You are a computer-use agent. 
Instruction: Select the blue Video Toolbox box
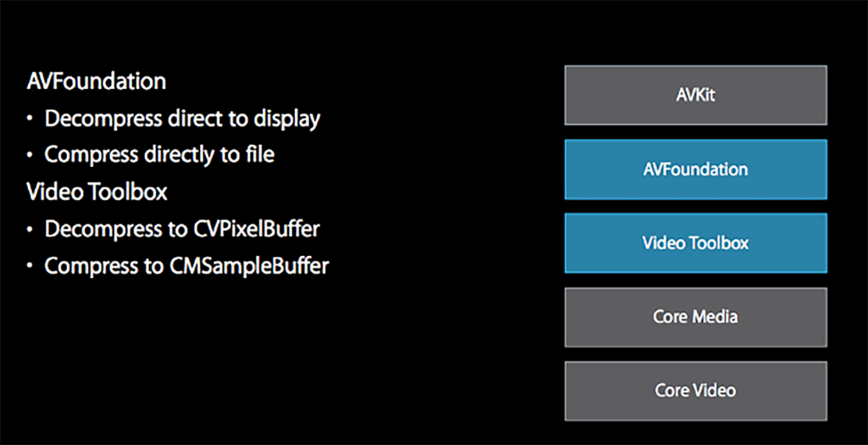pos(696,243)
